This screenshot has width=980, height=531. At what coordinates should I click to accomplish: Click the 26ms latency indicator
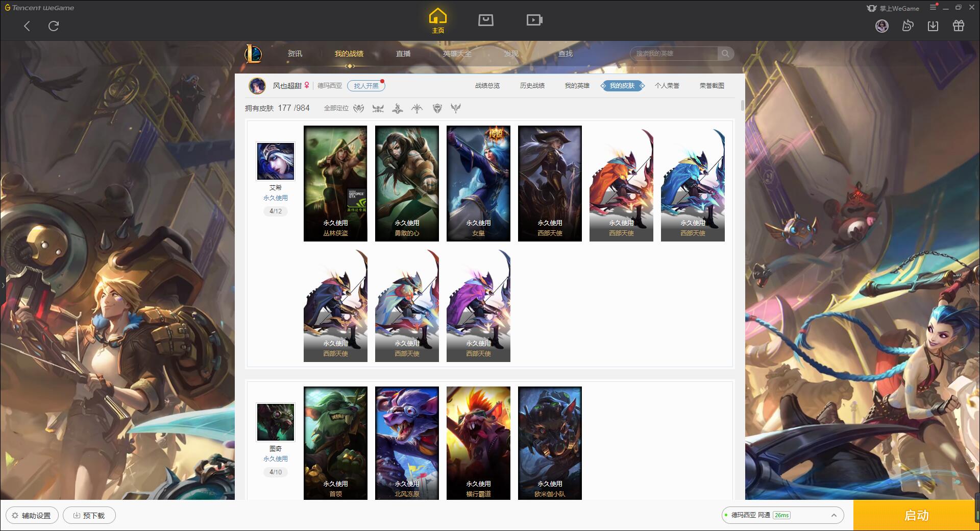[x=781, y=515]
